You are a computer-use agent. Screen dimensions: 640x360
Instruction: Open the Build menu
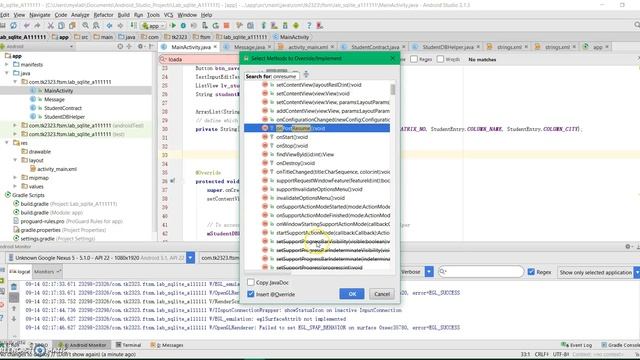click(123, 15)
